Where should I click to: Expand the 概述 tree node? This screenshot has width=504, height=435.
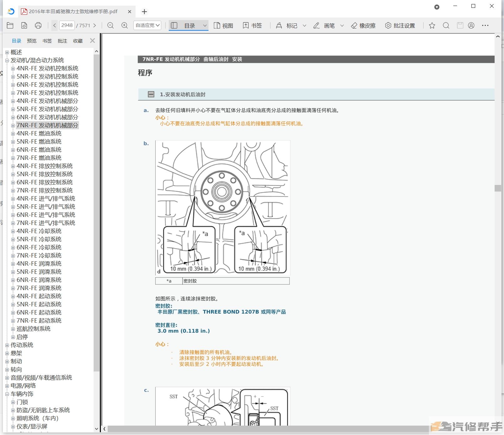[x=7, y=52]
